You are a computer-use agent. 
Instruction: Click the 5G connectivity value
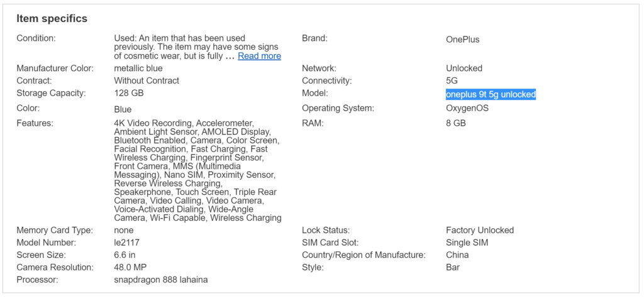452,80
